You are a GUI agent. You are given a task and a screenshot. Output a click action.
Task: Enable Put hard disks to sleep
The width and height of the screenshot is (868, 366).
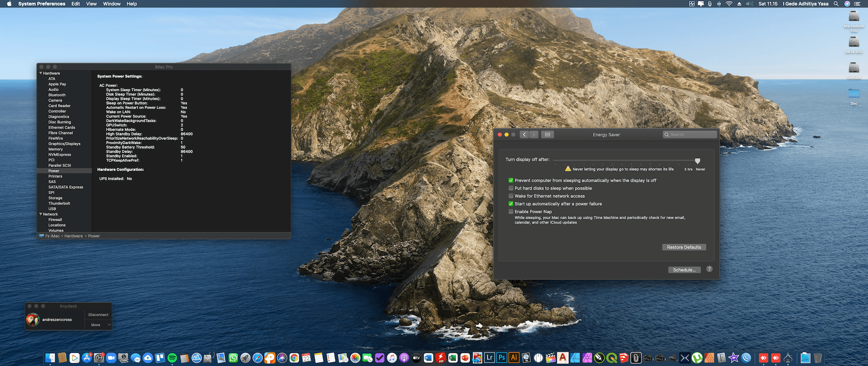tap(511, 188)
